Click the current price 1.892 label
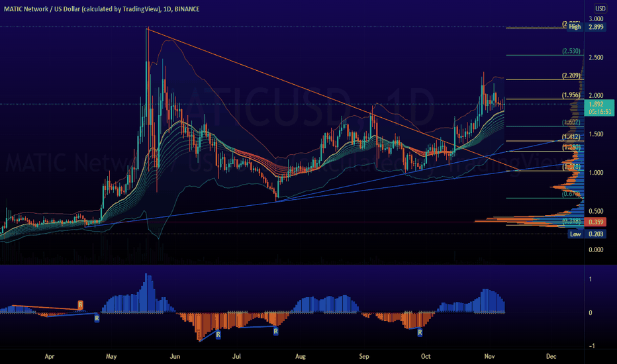Screen dimensions: 617x364 coord(596,105)
